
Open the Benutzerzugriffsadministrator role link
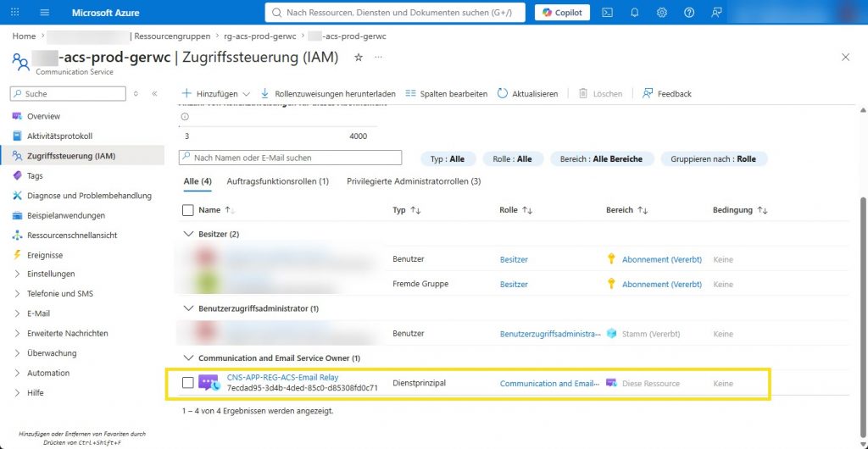click(550, 334)
